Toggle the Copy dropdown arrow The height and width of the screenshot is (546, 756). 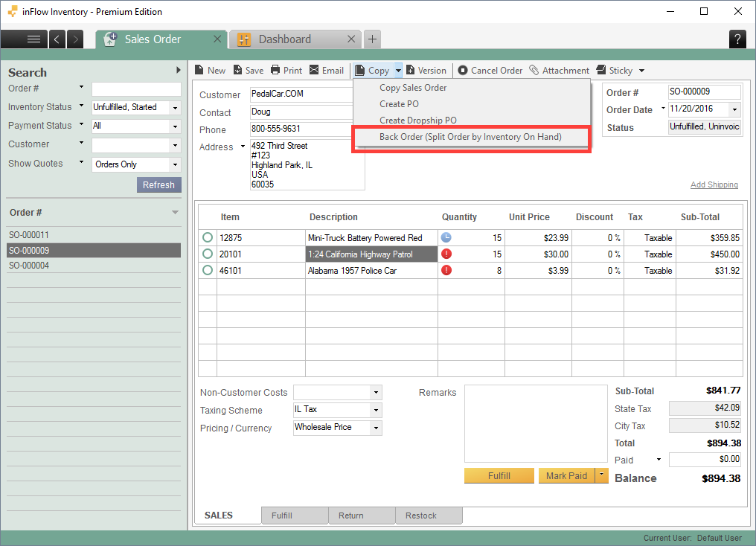(x=398, y=71)
